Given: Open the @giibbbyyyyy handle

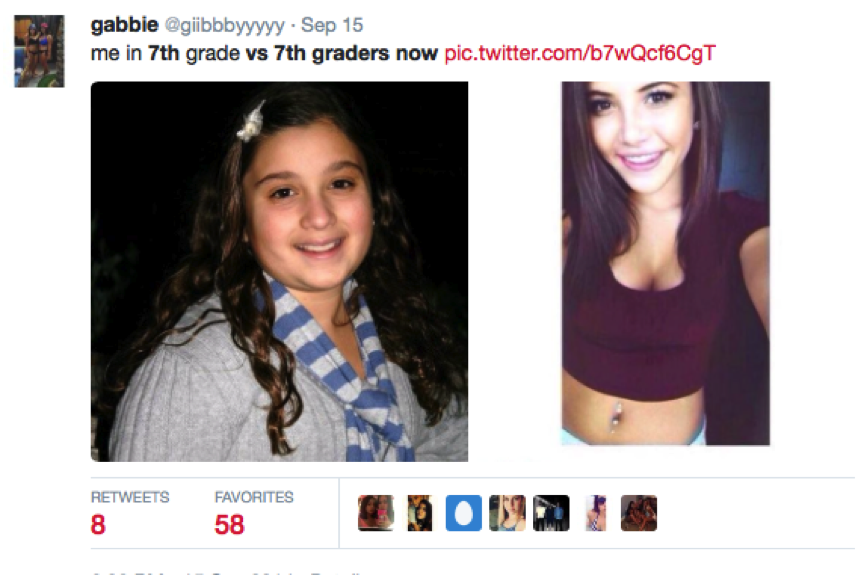Looking at the screenshot, I should pyautogui.click(x=225, y=25).
